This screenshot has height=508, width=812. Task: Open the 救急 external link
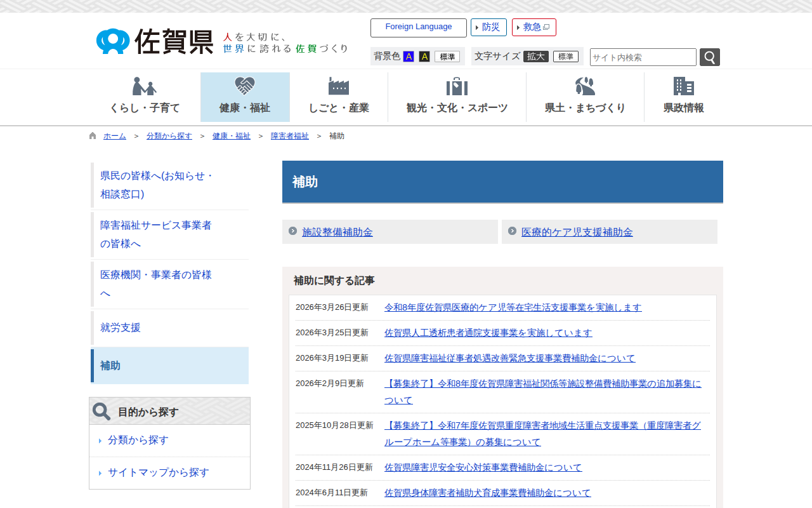[534, 27]
